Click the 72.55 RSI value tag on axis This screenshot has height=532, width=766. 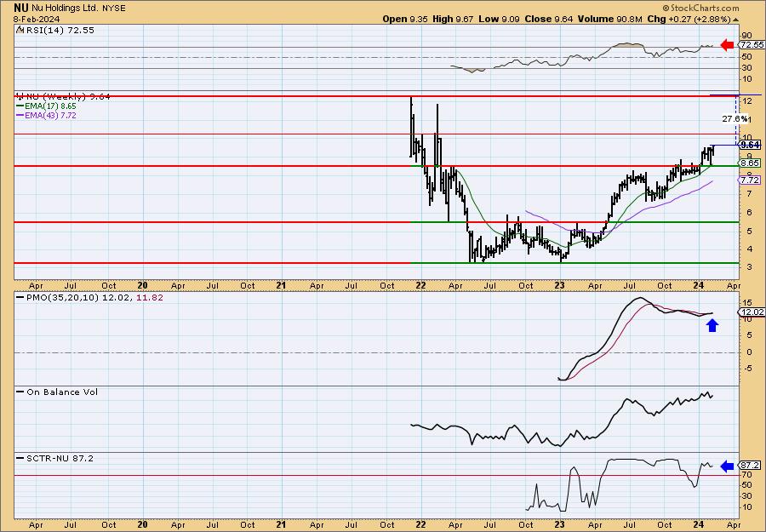tap(752, 45)
